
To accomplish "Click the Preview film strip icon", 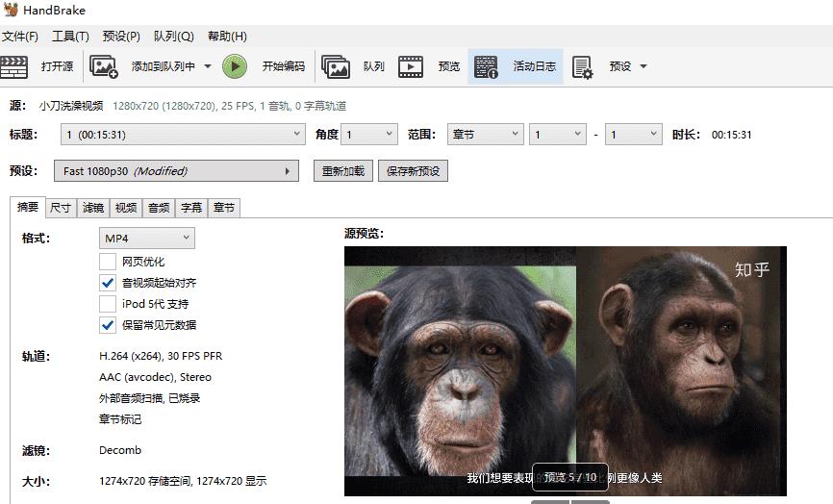I will [x=411, y=66].
